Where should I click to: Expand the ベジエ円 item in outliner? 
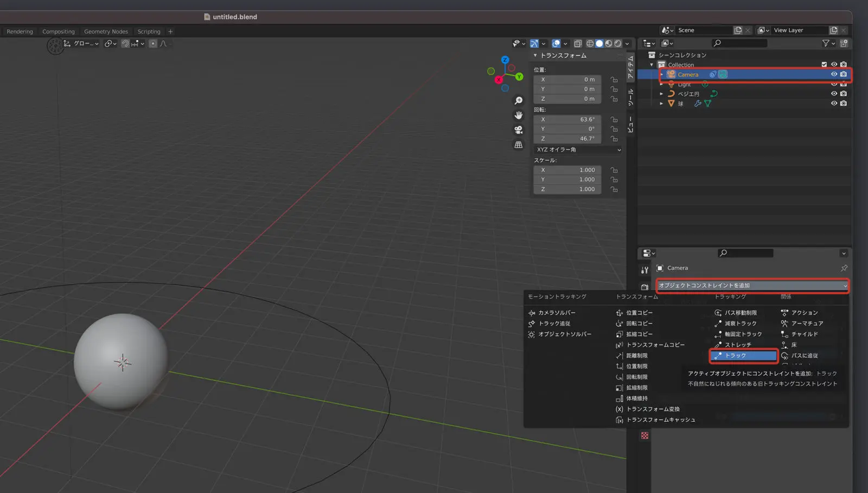pyautogui.click(x=661, y=94)
